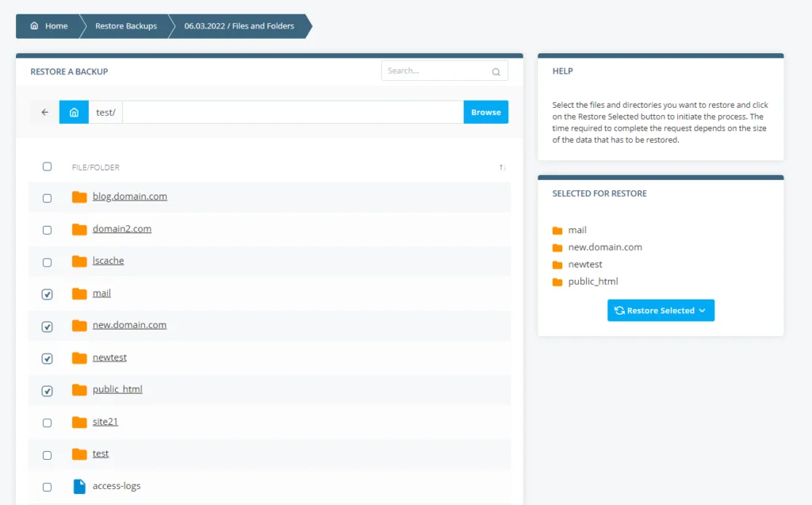Click the blue home directory icon

point(74,113)
